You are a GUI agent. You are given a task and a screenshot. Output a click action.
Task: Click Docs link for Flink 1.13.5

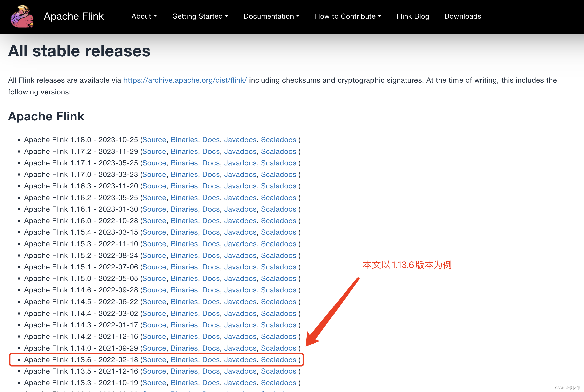(211, 371)
